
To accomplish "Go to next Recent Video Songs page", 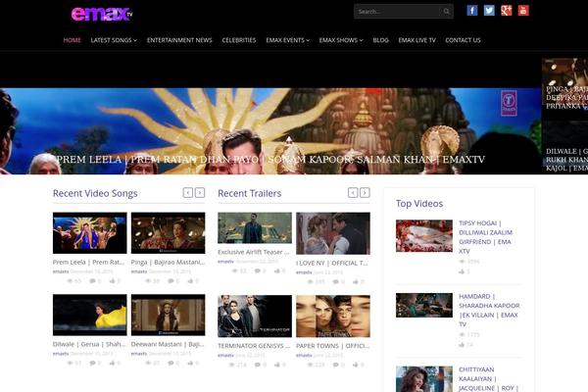I will [200, 193].
